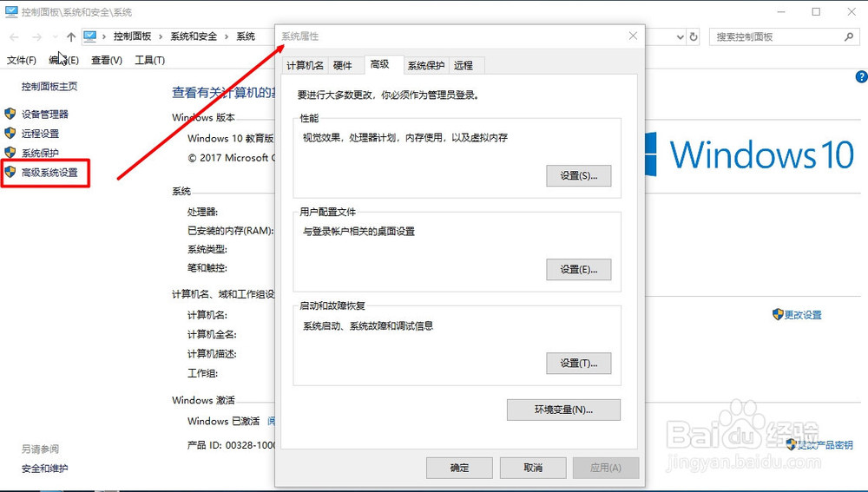The width and height of the screenshot is (868, 492).
Task: Open Security and Maintenance link
Action: [x=45, y=469]
